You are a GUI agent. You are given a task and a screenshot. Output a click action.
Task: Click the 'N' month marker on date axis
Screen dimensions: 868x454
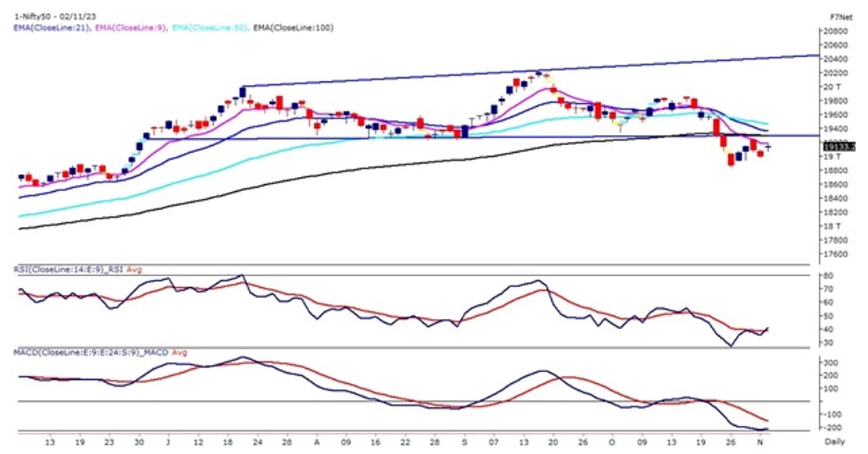pyautogui.click(x=760, y=442)
